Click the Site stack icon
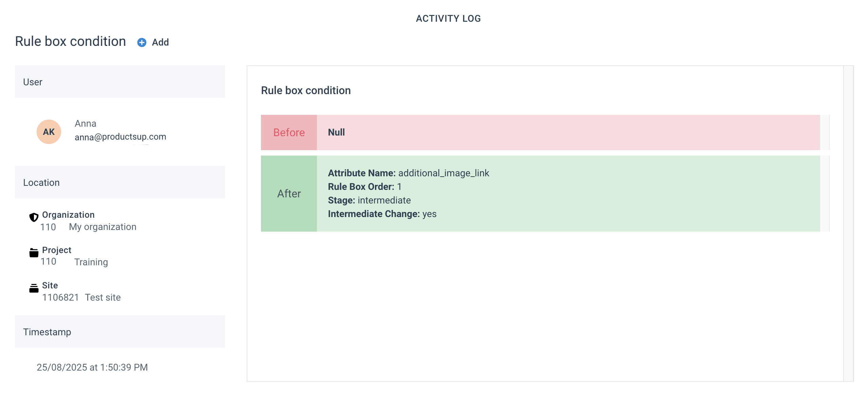The width and height of the screenshot is (868, 411). pos(34,288)
